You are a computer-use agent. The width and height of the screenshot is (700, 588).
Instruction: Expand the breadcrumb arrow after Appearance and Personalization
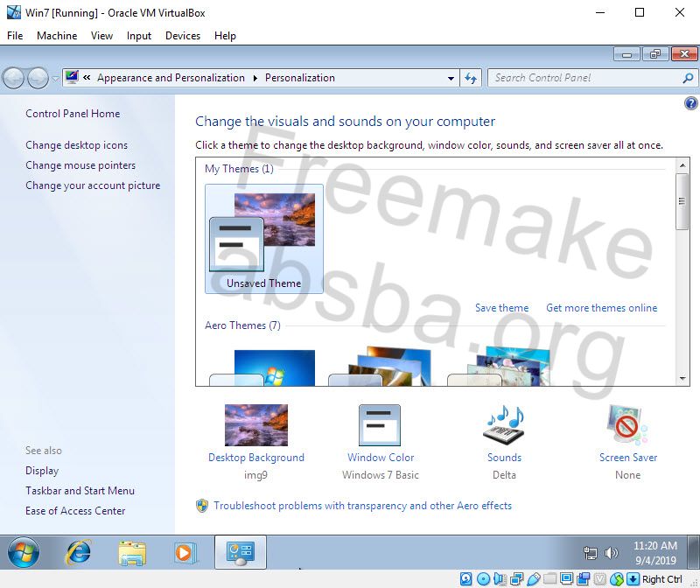tap(255, 78)
